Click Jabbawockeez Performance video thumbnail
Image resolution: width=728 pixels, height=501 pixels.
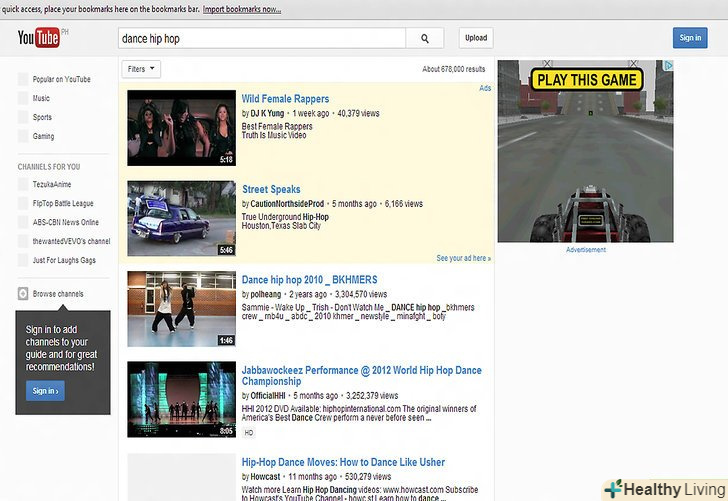coord(182,399)
